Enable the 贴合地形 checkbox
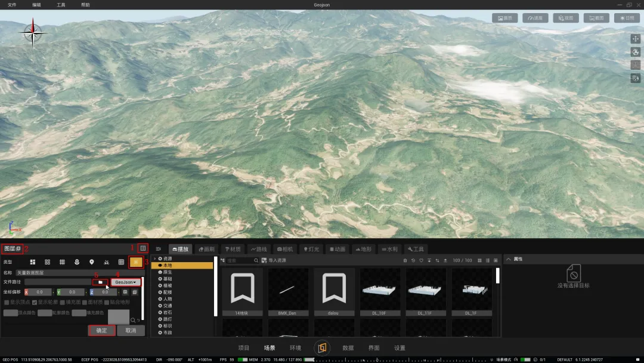Image resolution: width=644 pixels, height=363 pixels. [107, 302]
